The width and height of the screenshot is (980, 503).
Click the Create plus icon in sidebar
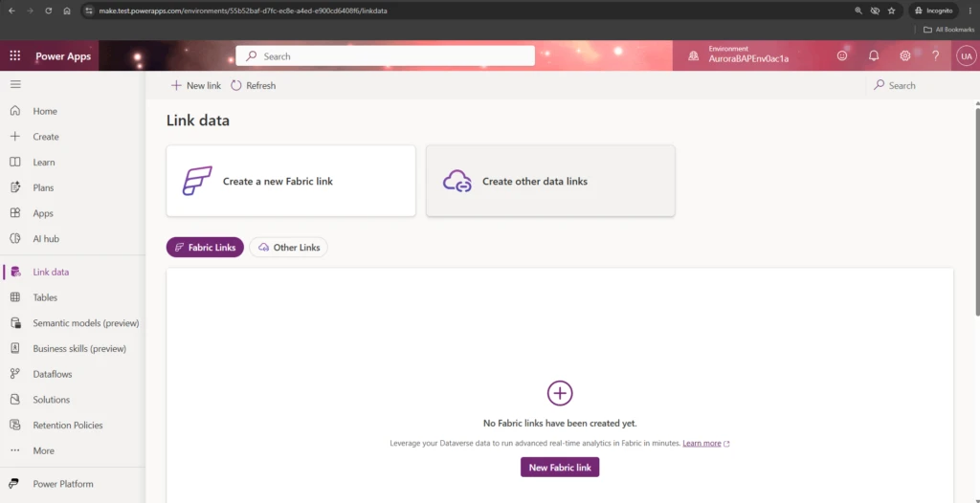pyautogui.click(x=15, y=136)
